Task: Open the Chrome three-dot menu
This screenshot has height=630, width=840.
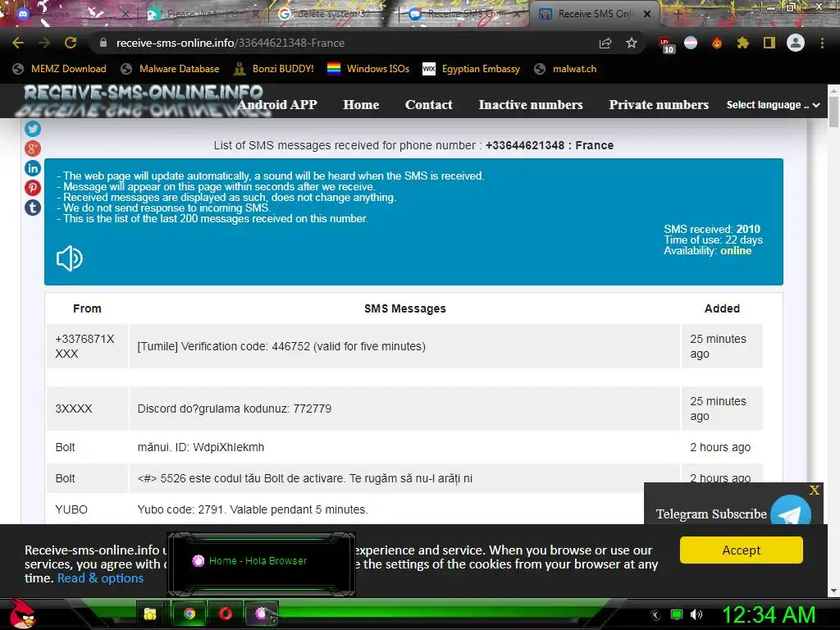Action: click(822, 43)
